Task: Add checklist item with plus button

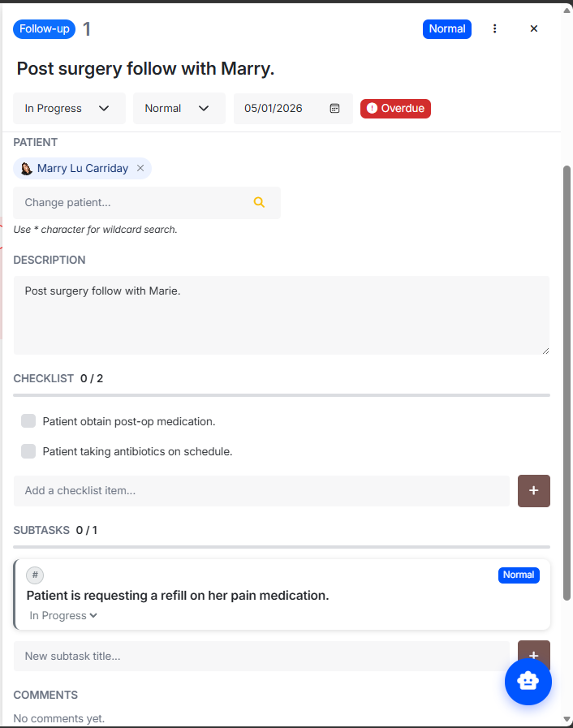Action: click(533, 491)
